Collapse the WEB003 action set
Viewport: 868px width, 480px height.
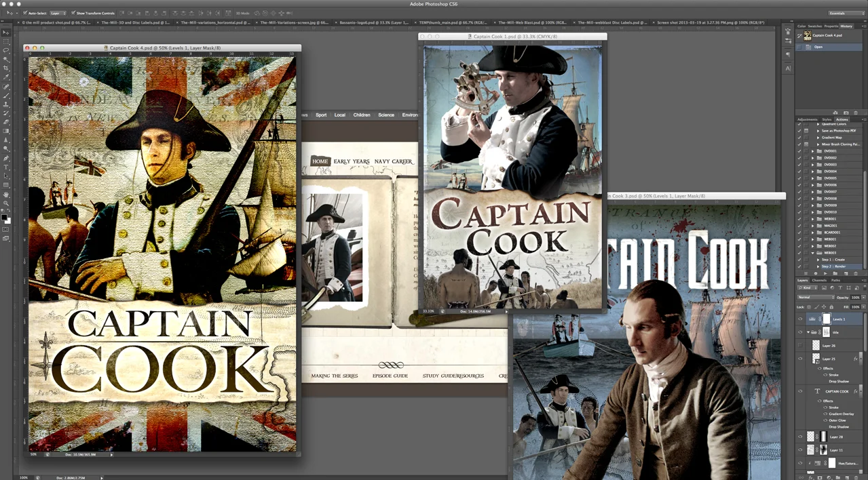pyautogui.click(x=812, y=253)
